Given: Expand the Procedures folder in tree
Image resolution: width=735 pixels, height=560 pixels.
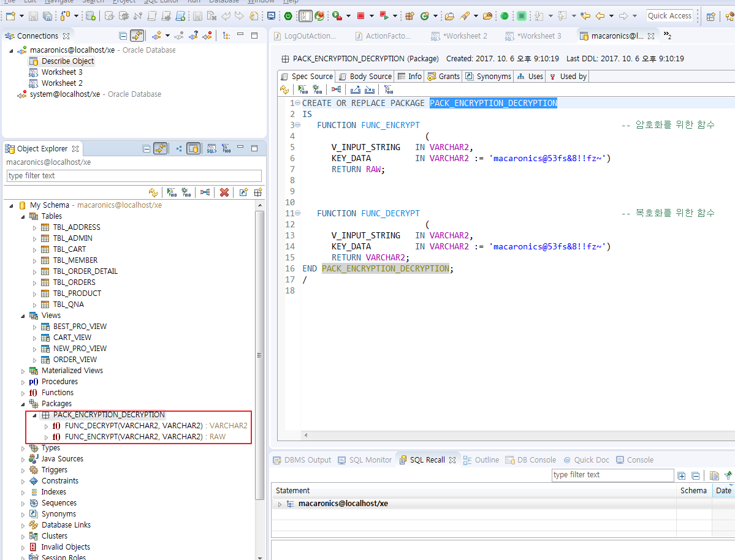Looking at the screenshot, I should (23, 382).
